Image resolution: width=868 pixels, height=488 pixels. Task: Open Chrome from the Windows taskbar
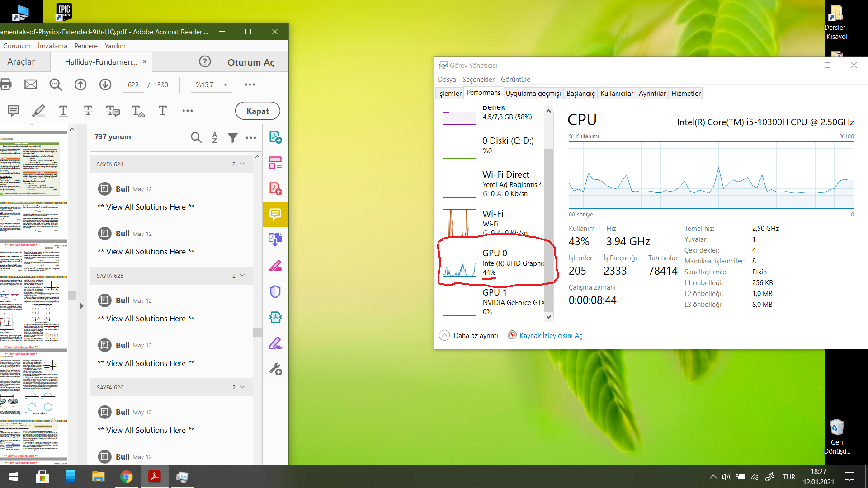click(126, 477)
